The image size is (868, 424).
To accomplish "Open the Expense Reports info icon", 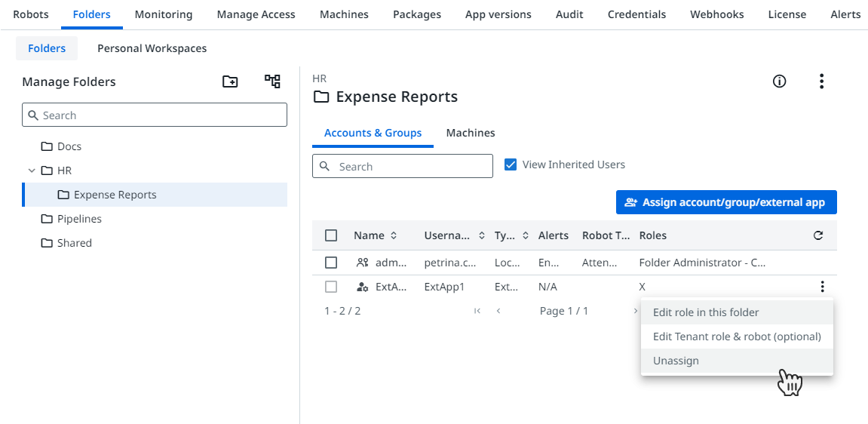I will [780, 81].
